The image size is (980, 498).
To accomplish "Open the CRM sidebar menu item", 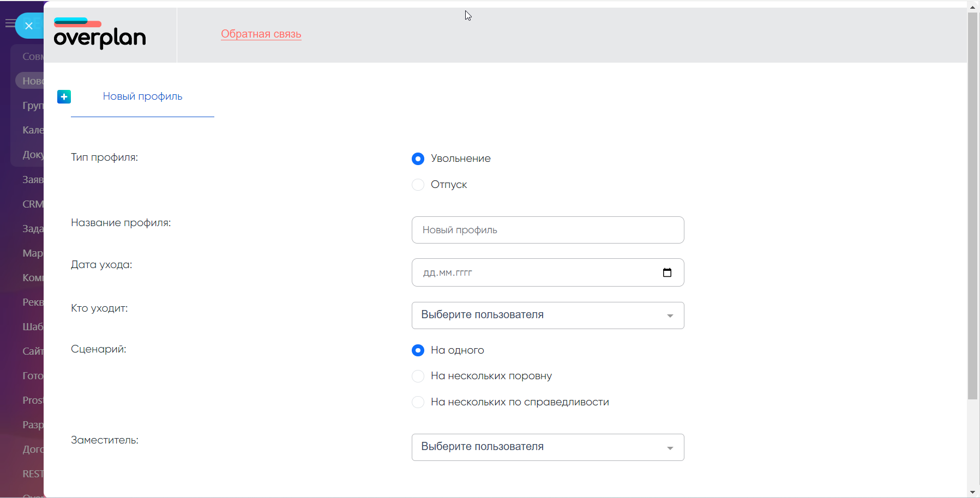I will pyautogui.click(x=32, y=204).
